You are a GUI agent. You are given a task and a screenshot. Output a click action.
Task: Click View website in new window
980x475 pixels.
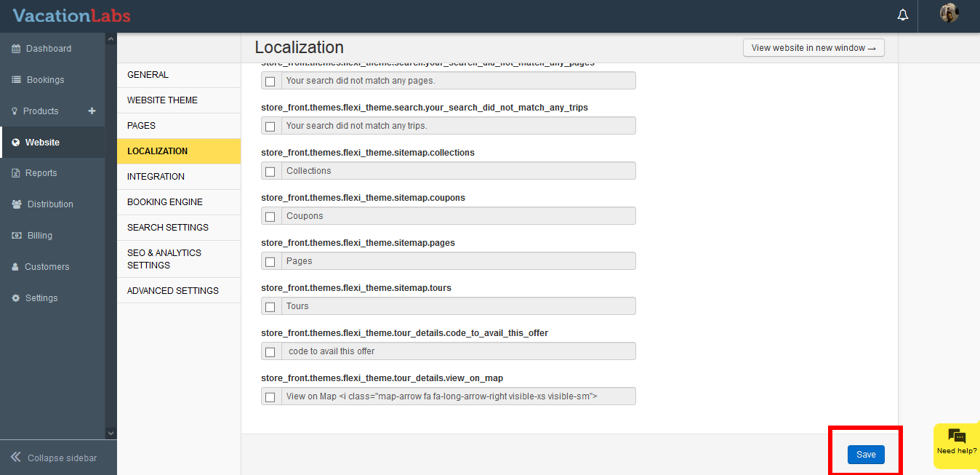coord(813,48)
